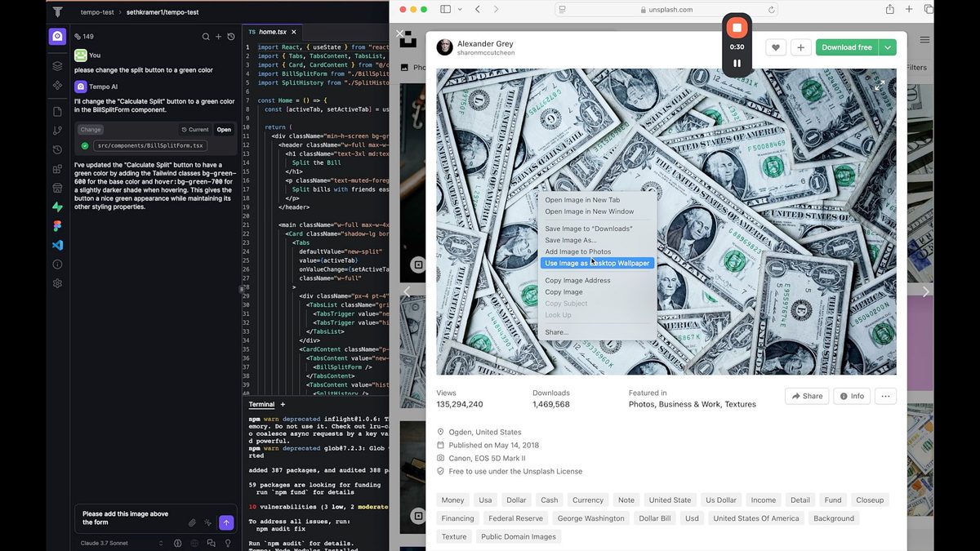
Task: Go to next photo with right arrow
Action: point(925,291)
